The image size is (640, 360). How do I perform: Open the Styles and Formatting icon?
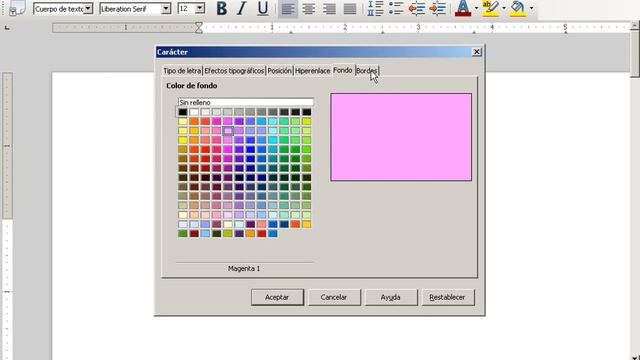[16, 8]
